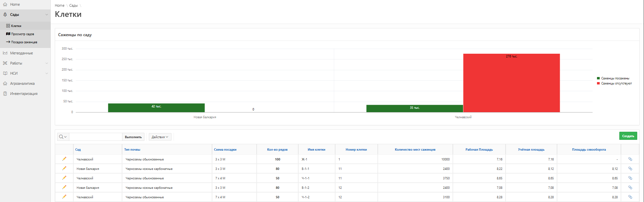Image resolution: width=644 pixels, height=202 pixels.
Task: Click the green Создать button
Action: (628, 136)
